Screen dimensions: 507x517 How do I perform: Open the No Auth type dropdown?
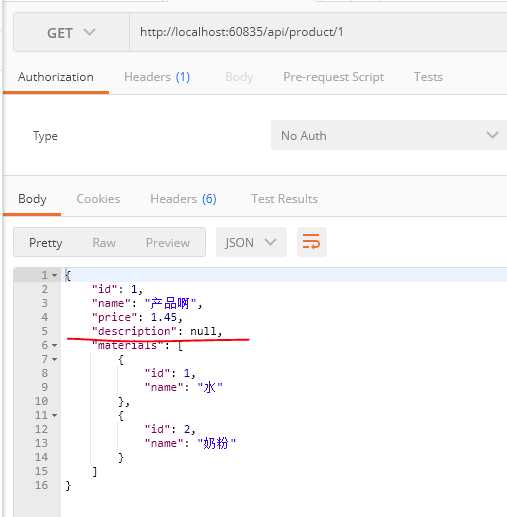point(389,135)
